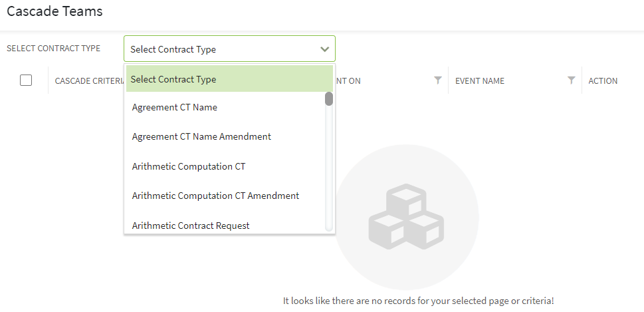This screenshot has height=312, width=644.
Task: Click the 'no records' empty-state message
Action: click(418, 301)
